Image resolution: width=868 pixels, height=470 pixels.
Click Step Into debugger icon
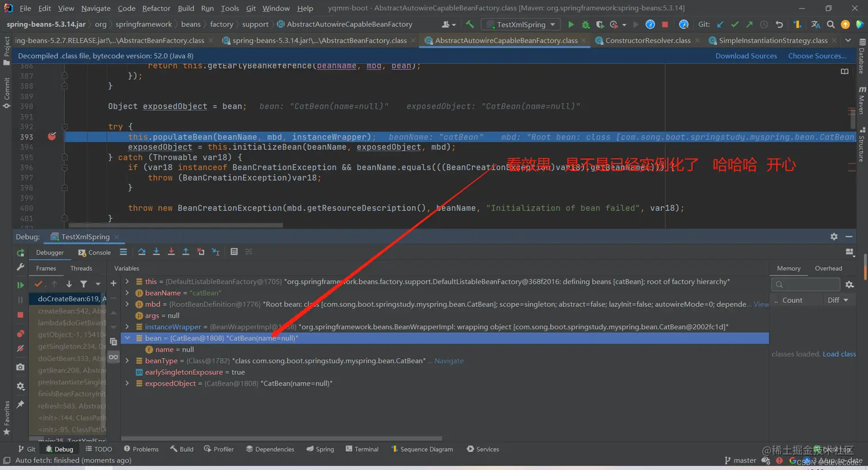click(156, 252)
